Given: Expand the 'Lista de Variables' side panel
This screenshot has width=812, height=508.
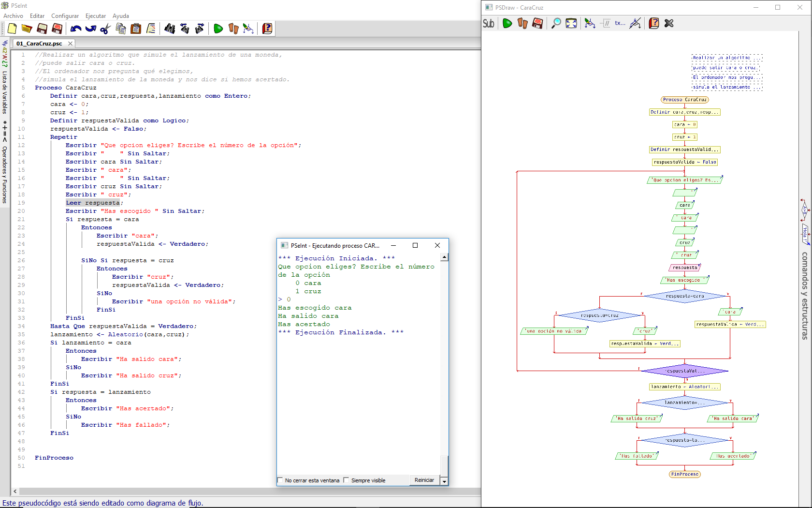Looking at the screenshot, I should (5, 92).
